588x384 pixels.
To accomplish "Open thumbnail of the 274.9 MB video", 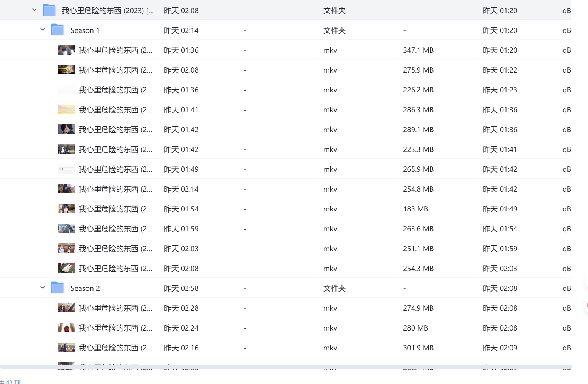I will coord(66,308).
